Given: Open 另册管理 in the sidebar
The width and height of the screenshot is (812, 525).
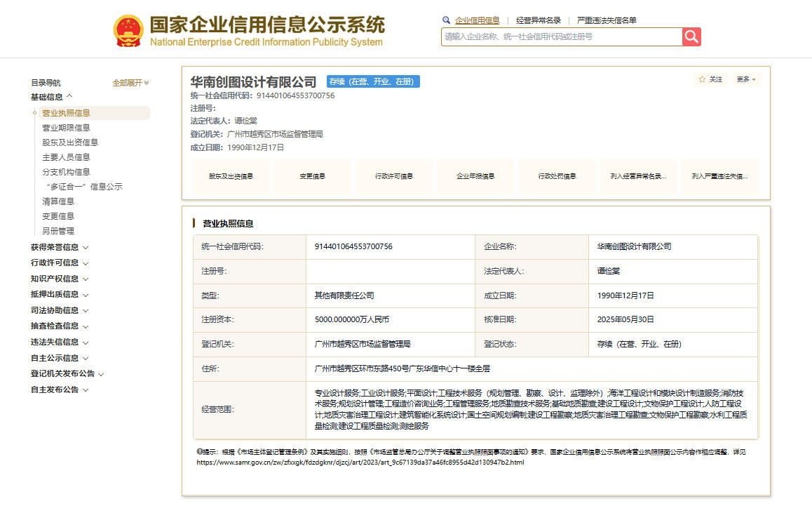Looking at the screenshot, I should (58, 231).
